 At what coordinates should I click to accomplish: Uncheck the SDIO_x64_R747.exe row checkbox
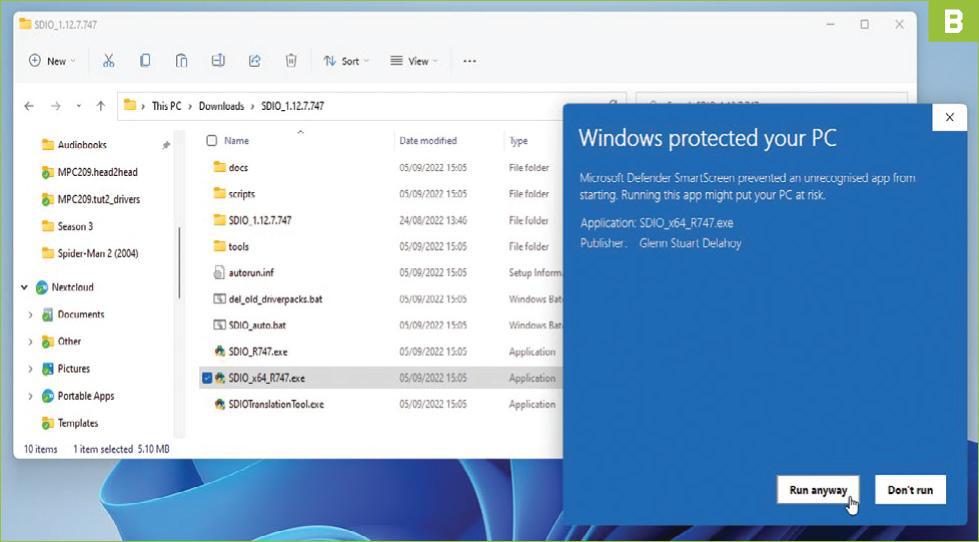click(x=207, y=378)
